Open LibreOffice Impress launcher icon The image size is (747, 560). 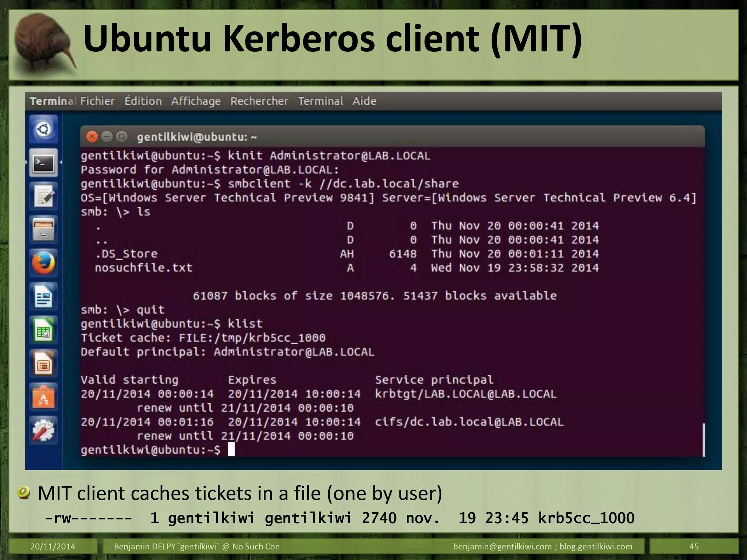43,364
